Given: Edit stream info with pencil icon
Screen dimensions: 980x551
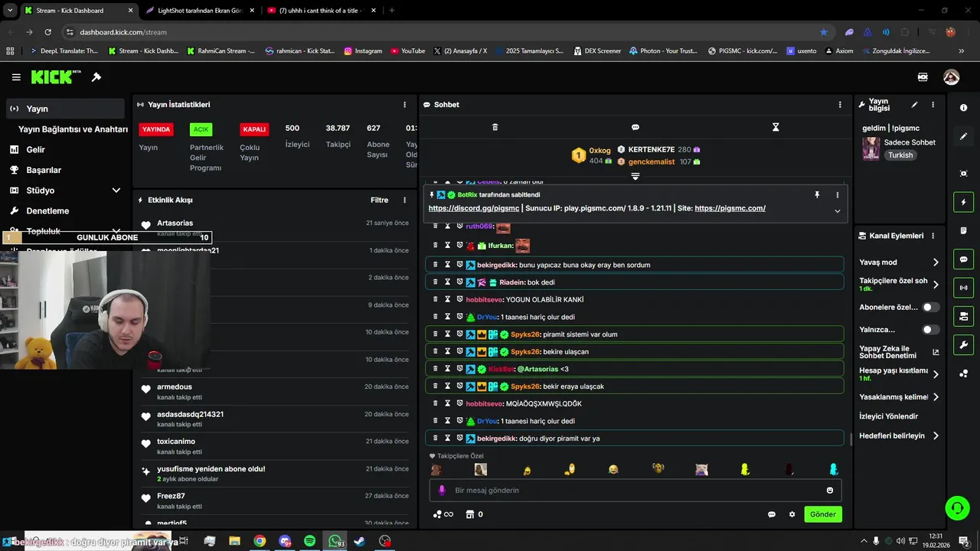Looking at the screenshot, I should click(x=914, y=105).
